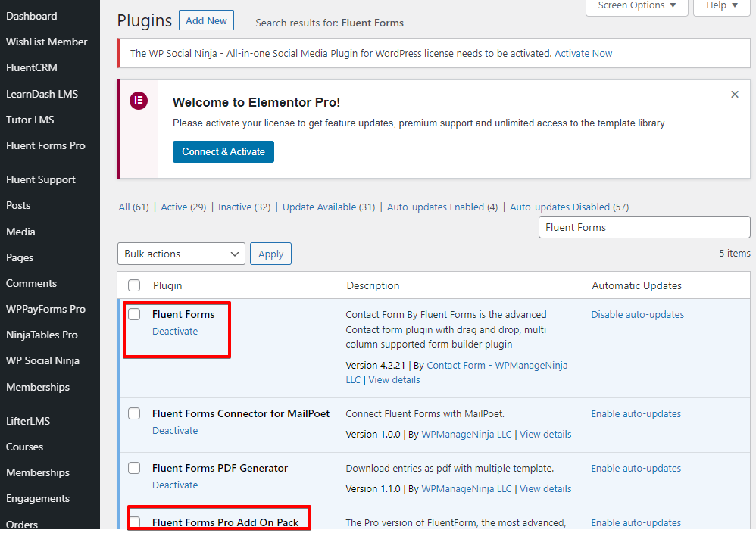Disable auto-updates for Fluent Forms
This screenshot has width=756, height=533.
tap(637, 315)
